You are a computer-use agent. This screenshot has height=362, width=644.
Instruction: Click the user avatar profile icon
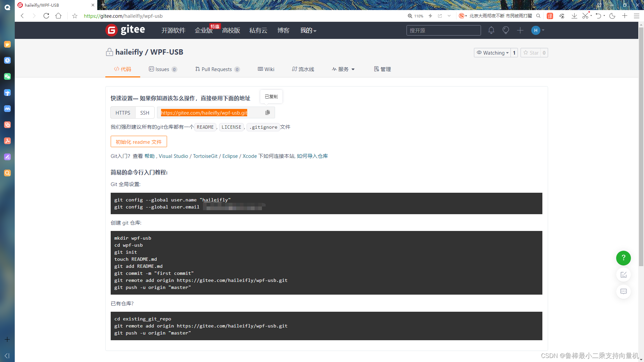click(x=536, y=30)
